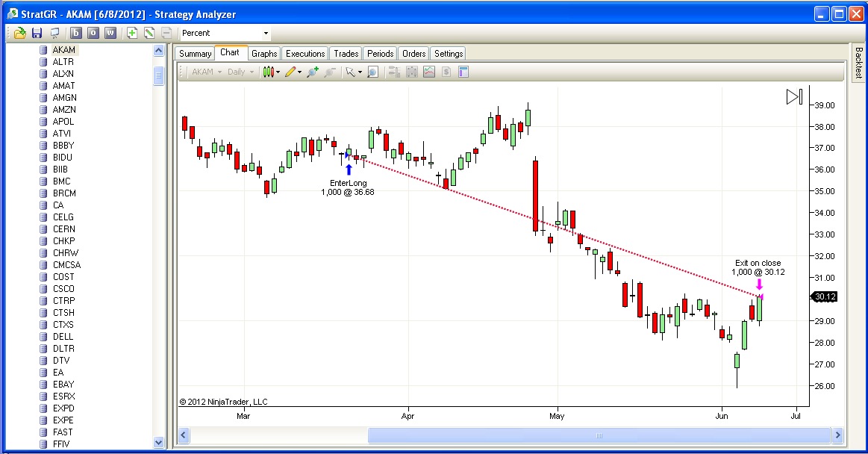The width and height of the screenshot is (868, 454).
Task: Click the zoom in magnifier icon
Action: pos(313,72)
